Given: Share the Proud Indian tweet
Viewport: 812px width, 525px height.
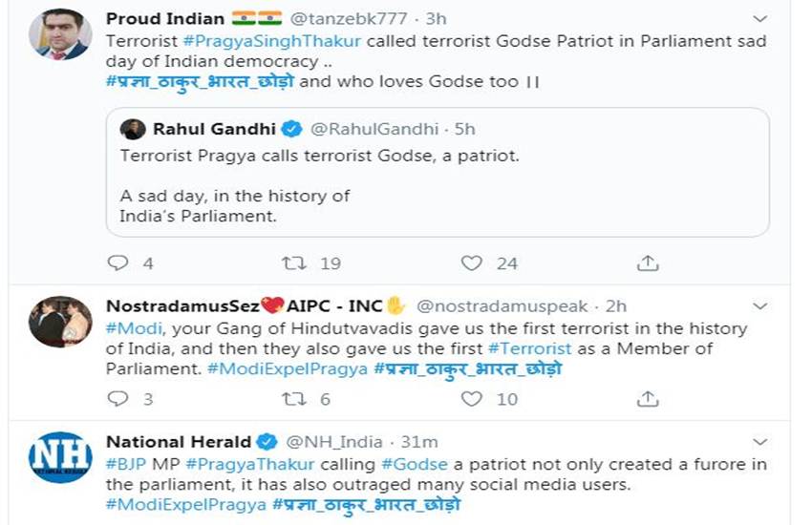Looking at the screenshot, I should (648, 262).
